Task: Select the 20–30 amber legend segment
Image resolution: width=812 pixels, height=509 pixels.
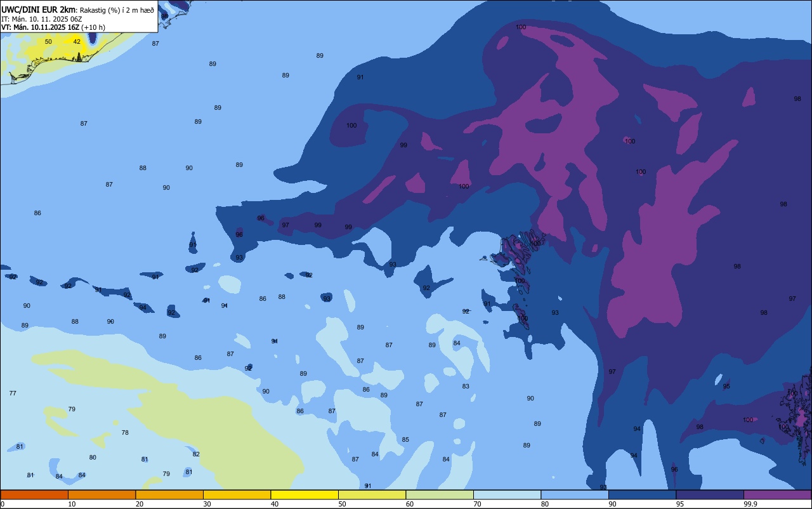Action: (169, 494)
